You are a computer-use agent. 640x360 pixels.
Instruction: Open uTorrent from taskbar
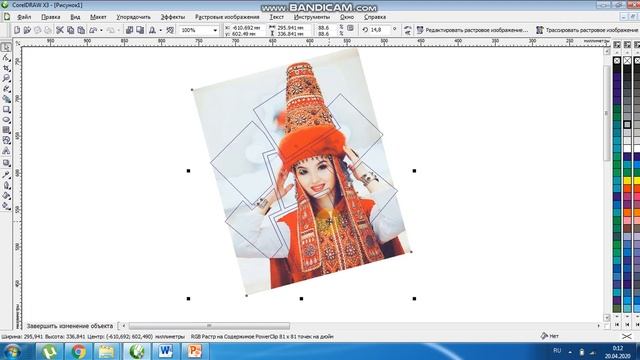49,351
